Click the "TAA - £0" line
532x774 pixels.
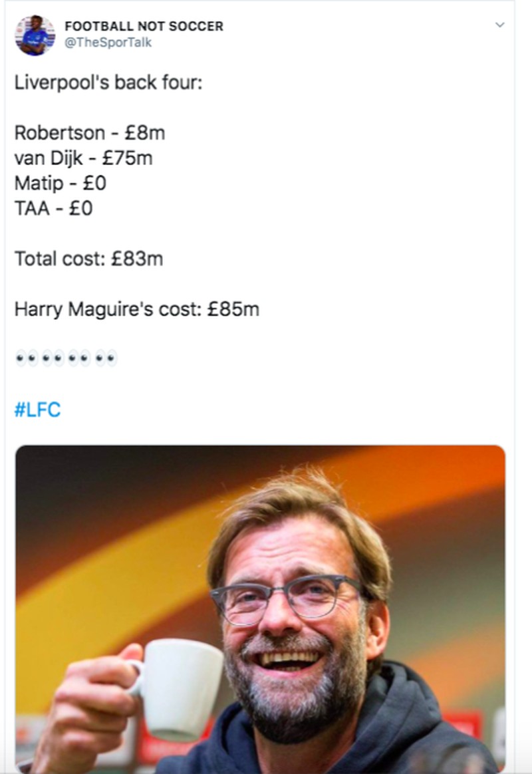(53, 209)
